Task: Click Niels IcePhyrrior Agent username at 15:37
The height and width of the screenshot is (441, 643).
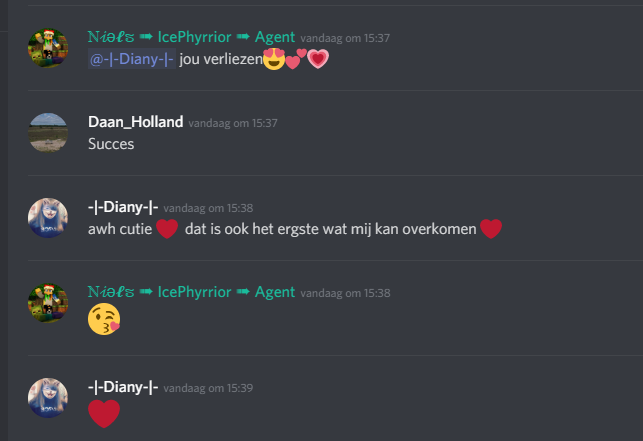Action: click(192, 37)
